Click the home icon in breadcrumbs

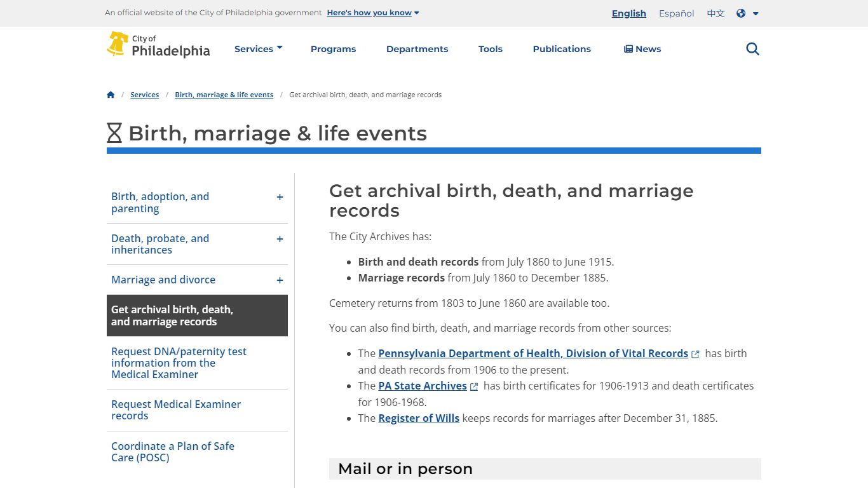coord(111,95)
